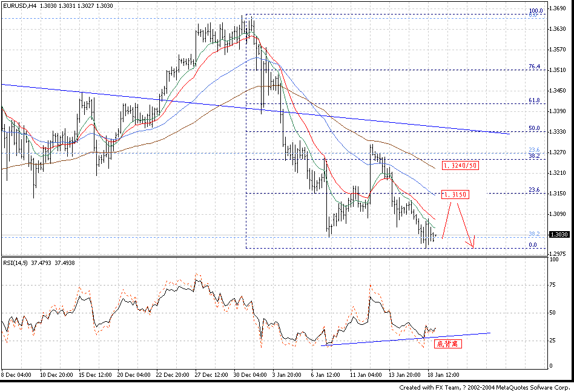The height and width of the screenshot is (392, 574).
Task: Select the 27 Dec 12:00 time label
Action: point(211,375)
